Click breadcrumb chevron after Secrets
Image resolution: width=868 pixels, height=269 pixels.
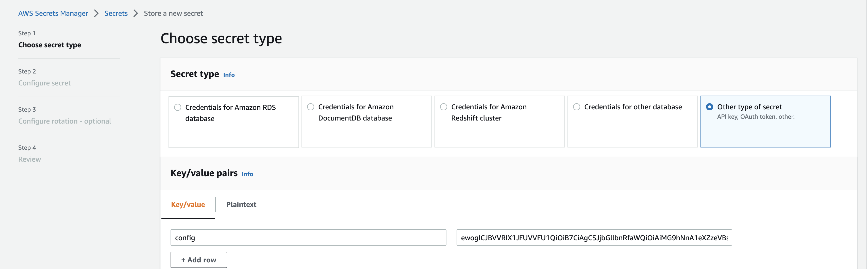coord(136,13)
